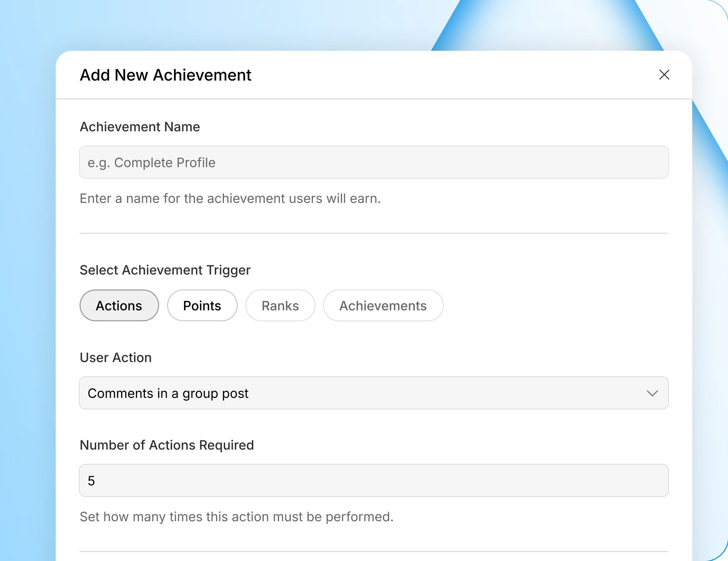
Task: Click the dropdown chevron beside Comments in a group post
Action: [652, 393]
